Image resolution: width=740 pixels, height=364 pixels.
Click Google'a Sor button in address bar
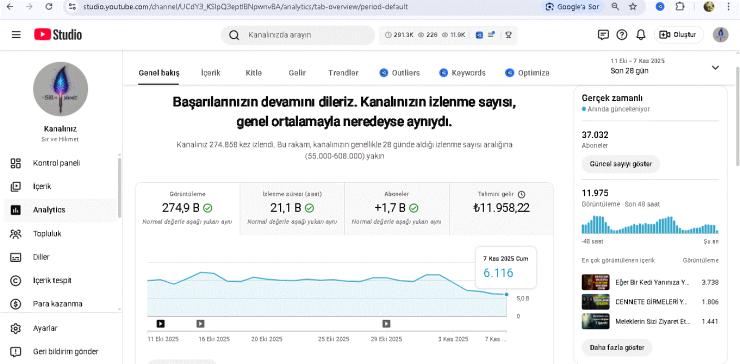point(573,7)
